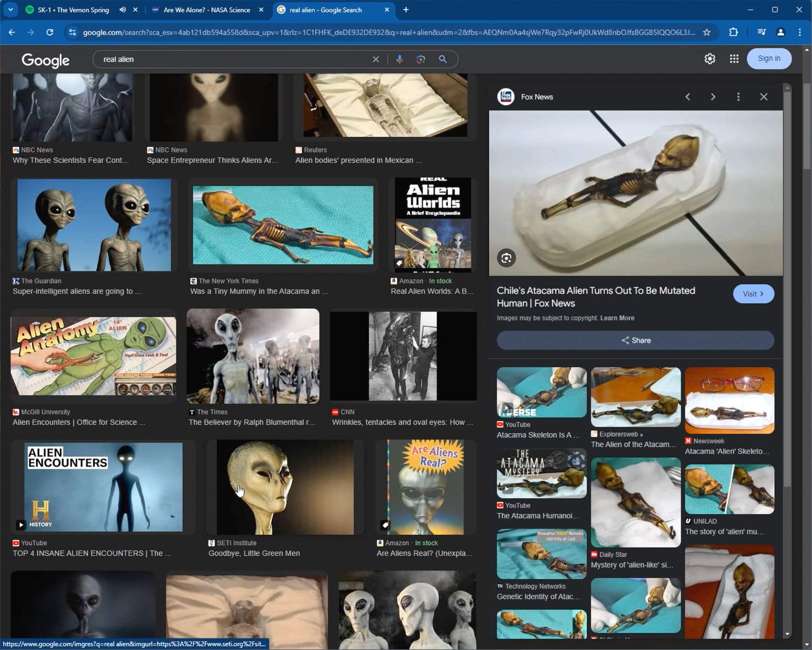The height and width of the screenshot is (650, 812).
Task: Open the Extensions puzzle icon
Action: click(x=733, y=32)
